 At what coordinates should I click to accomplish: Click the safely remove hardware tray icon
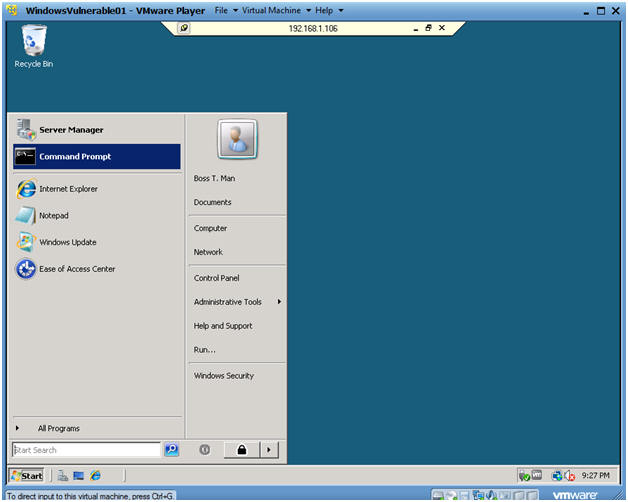tap(524, 476)
